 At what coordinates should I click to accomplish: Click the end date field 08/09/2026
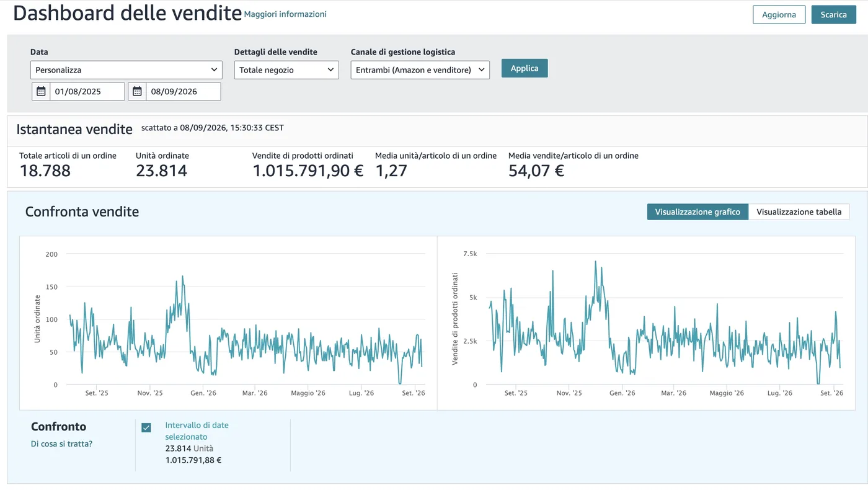point(183,91)
